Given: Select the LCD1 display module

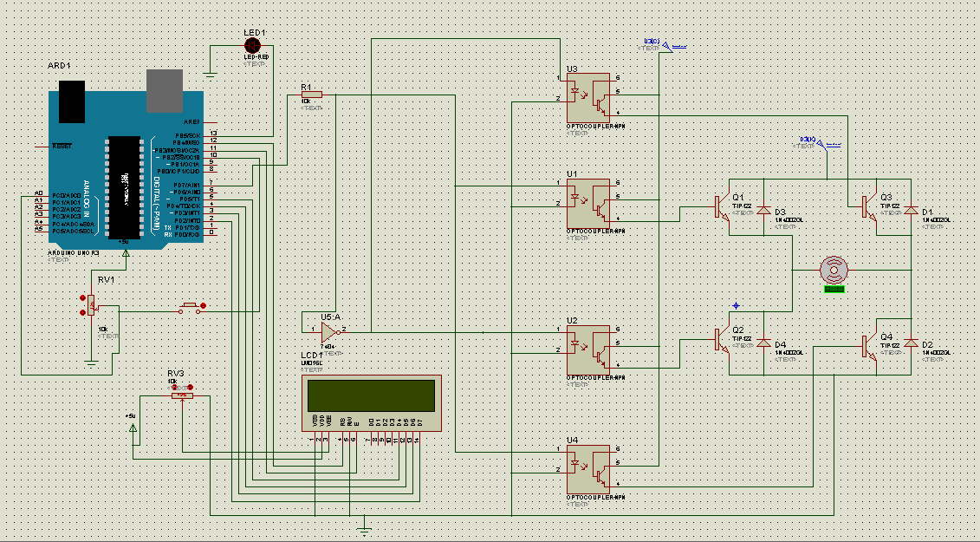Looking at the screenshot, I should [372, 403].
